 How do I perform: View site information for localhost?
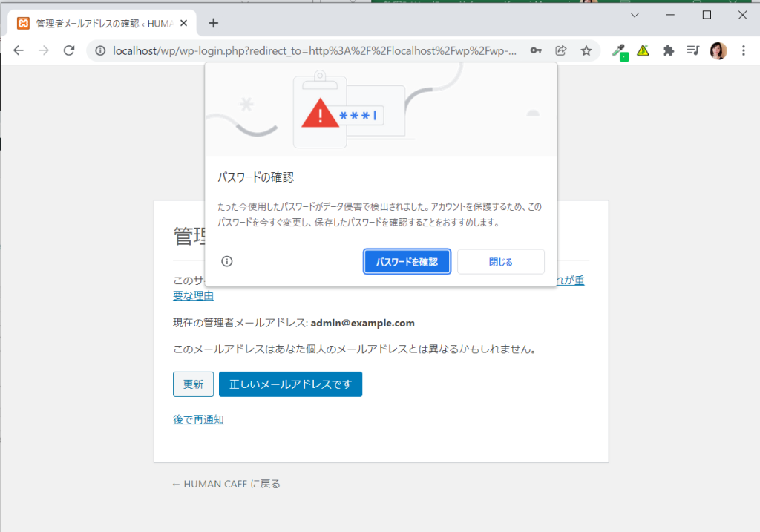coord(100,50)
